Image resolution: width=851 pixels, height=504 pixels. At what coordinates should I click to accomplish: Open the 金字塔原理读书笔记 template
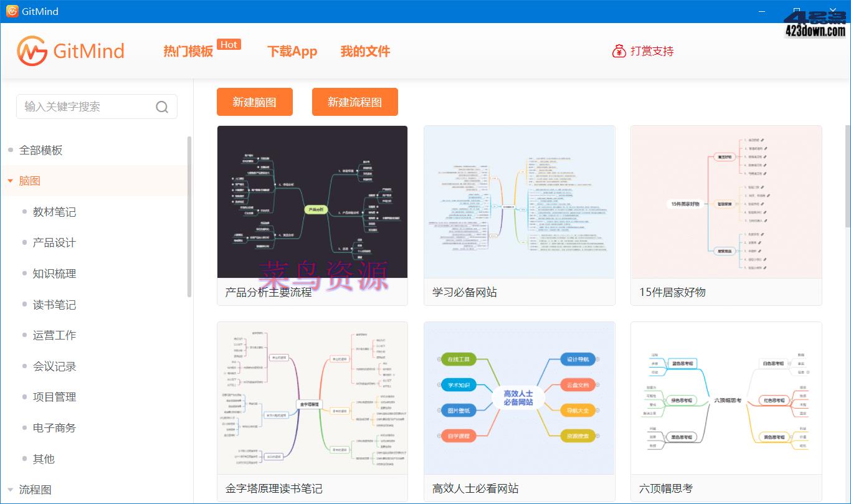coord(311,399)
